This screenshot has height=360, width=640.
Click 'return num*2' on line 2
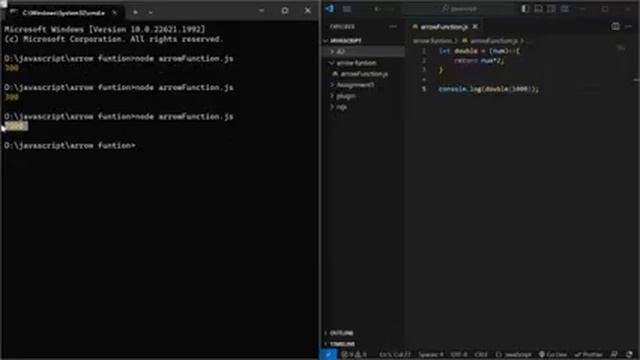[480, 61]
